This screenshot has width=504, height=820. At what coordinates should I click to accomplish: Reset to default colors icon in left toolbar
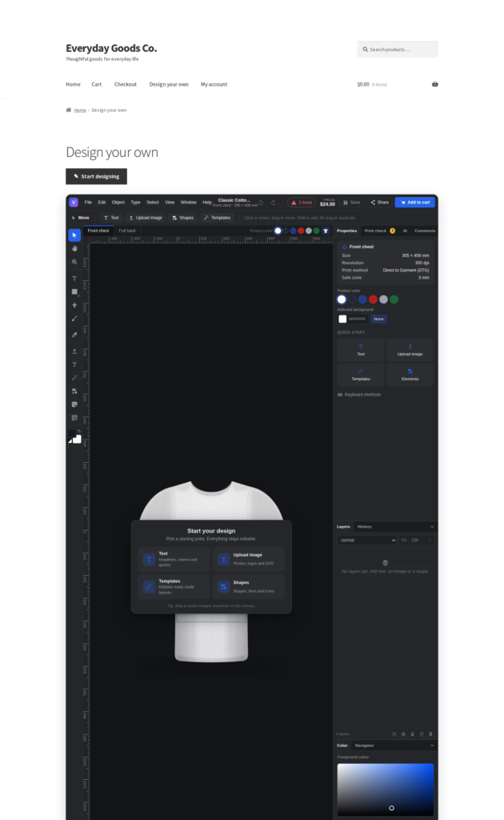[x=70, y=441]
